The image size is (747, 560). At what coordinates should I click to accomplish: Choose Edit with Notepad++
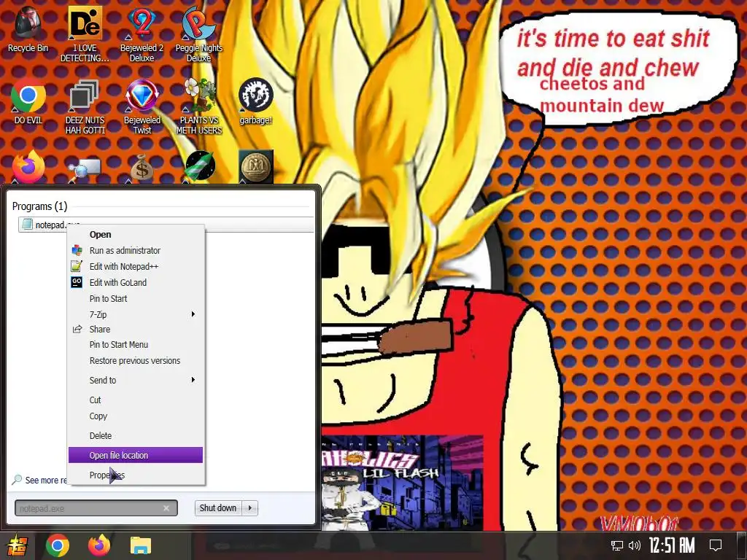135,267
